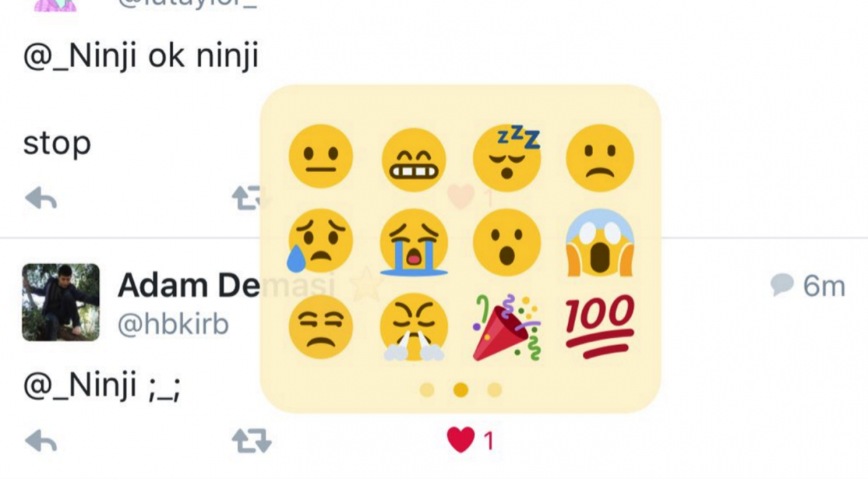Reply to Adam Demasi's tweet
The height and width of the screenshot is (479, 868).
pyautogui.click(x=41, y=440)
